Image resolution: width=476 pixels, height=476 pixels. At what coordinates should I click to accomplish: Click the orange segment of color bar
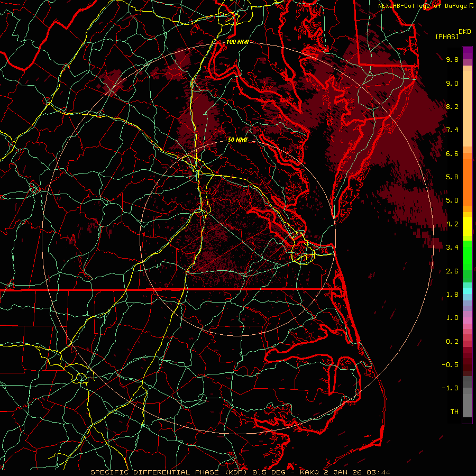(x=467, y=182)
